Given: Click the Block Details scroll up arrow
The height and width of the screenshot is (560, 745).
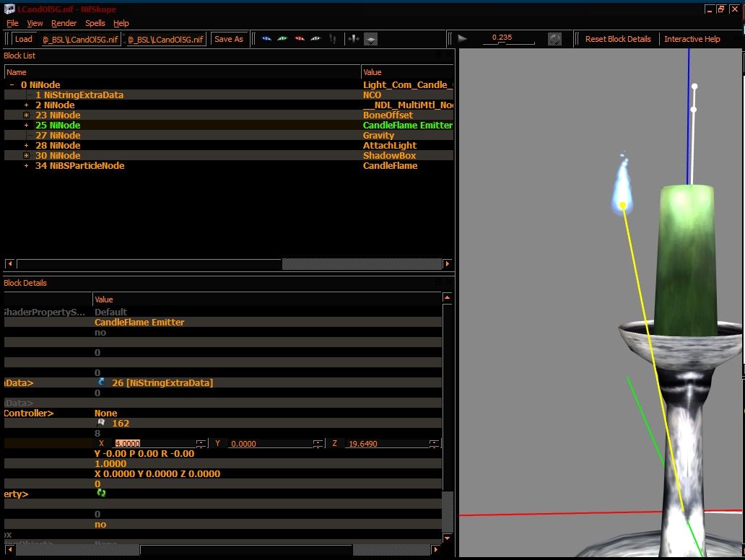Looking at the screenshot, I should click(447, 298).
